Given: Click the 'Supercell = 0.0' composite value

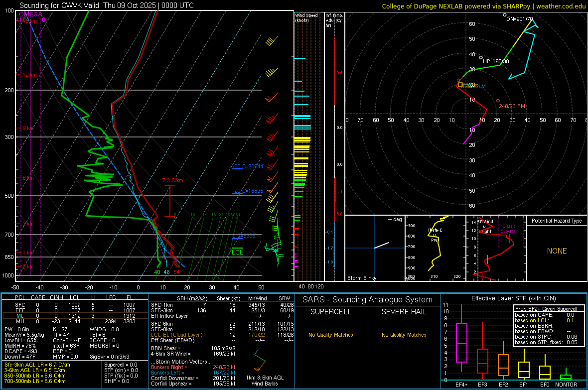Looking at the screenshot, I should [121, 365].
